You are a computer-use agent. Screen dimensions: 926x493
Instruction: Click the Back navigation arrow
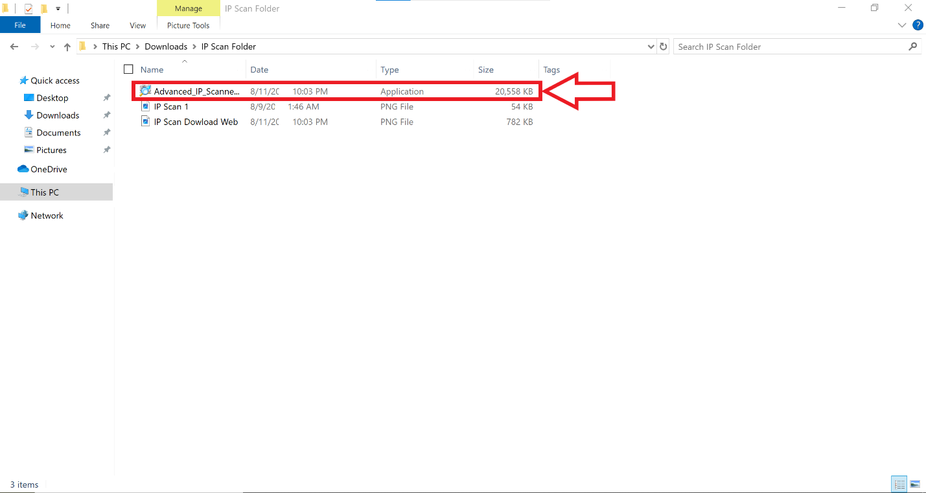pos(14,47)
